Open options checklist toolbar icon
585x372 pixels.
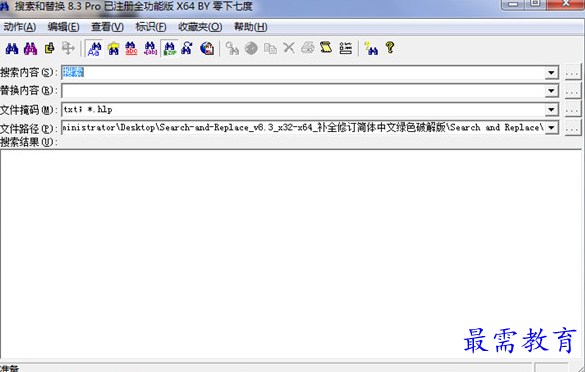point(345,49)
